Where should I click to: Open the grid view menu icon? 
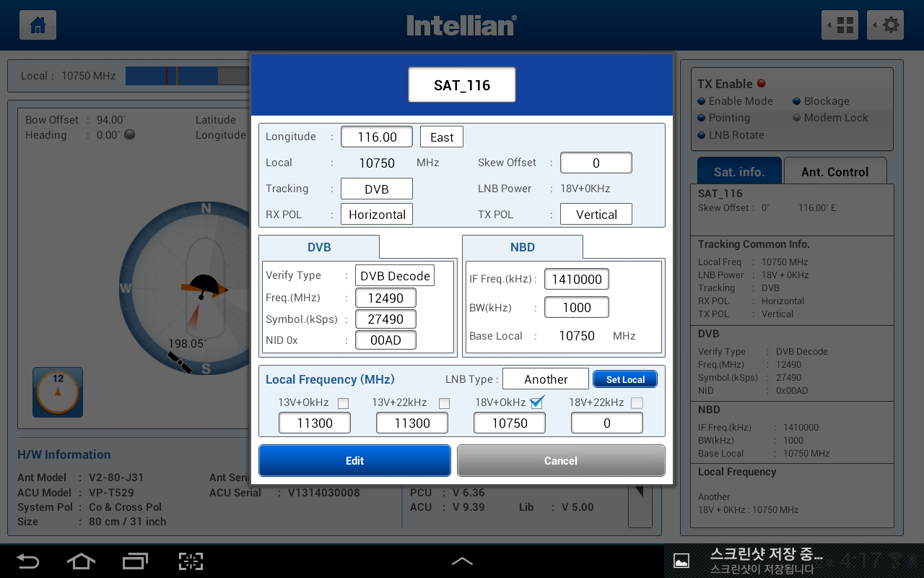tap(840, 25)
